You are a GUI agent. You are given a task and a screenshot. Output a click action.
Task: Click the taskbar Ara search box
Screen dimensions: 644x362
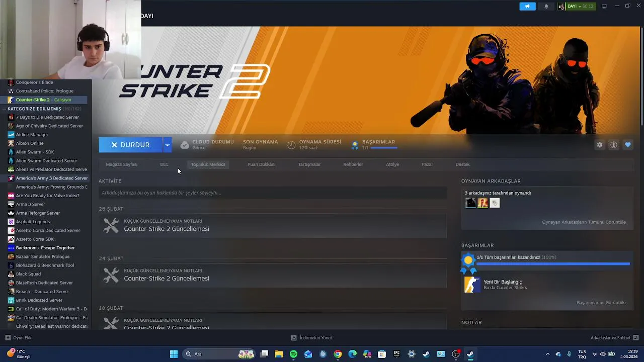tap(219, 354)
